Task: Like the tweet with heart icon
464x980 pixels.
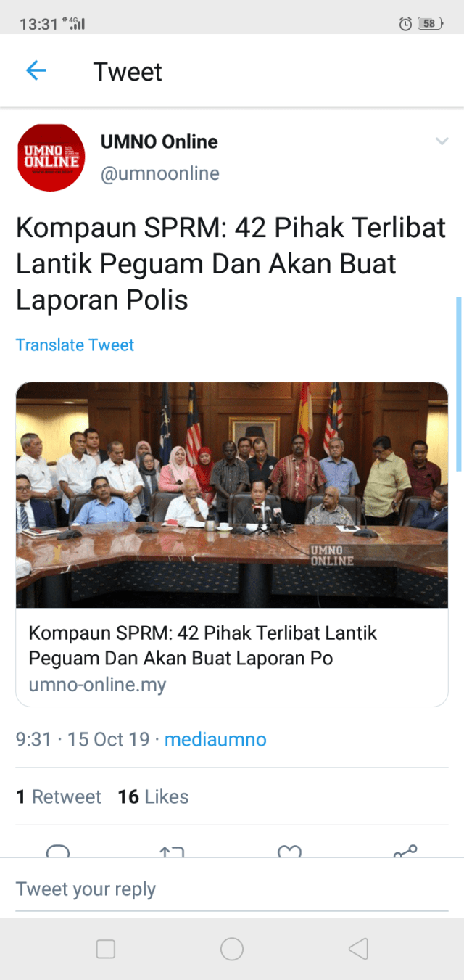Action: (x=289, y=852)
